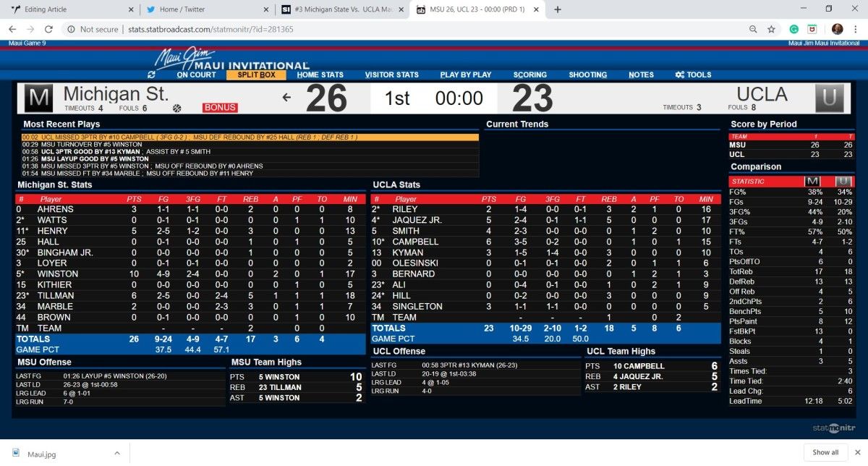Open the red extension icon next to Grammarly
Image resolution: width=868 pixels, height=466 pixels.
[x=812, y=30]
